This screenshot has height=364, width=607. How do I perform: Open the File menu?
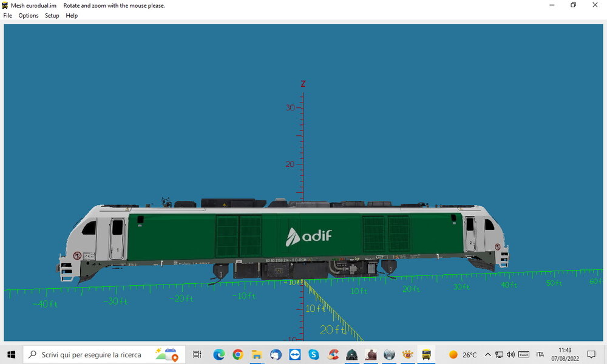(x=7, y=16)
